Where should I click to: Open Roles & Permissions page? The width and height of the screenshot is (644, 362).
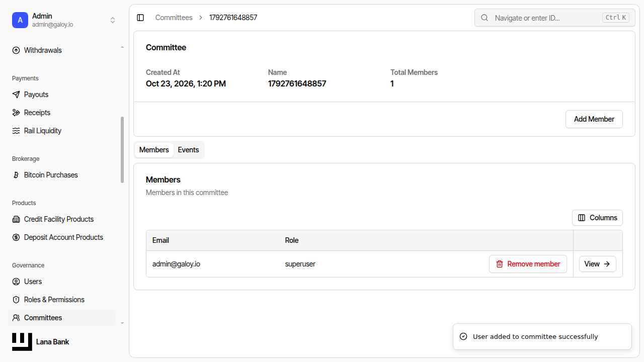coord(62,300)
